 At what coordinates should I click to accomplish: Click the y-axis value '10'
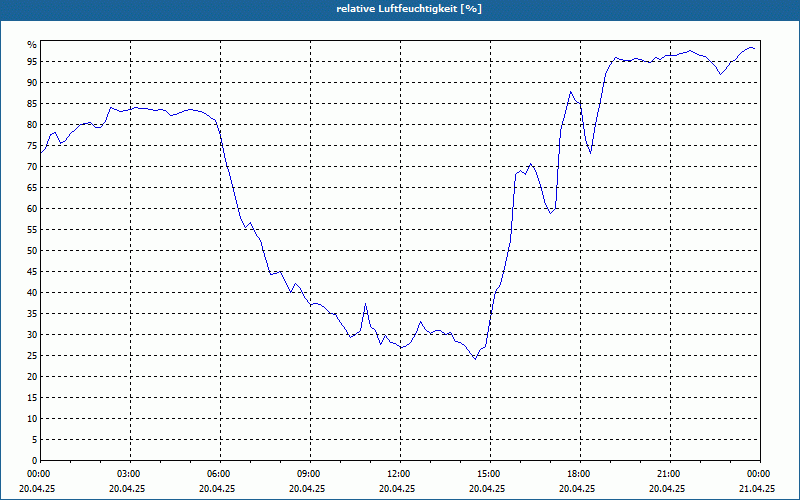32,419
